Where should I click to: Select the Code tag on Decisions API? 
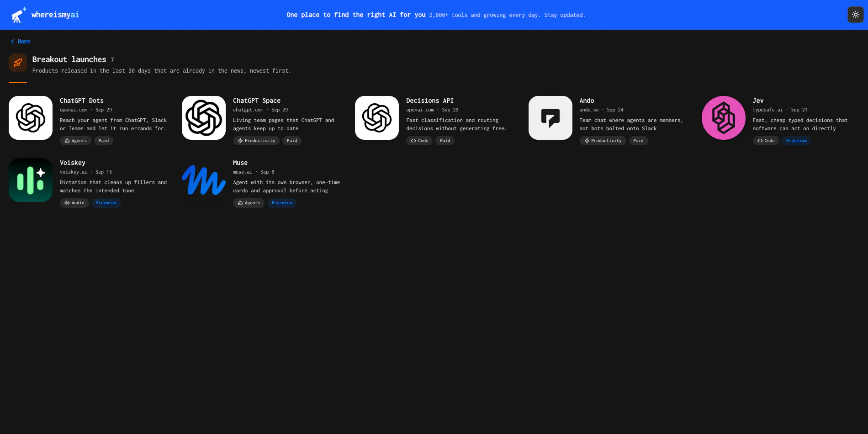click(x=419, y=141)
